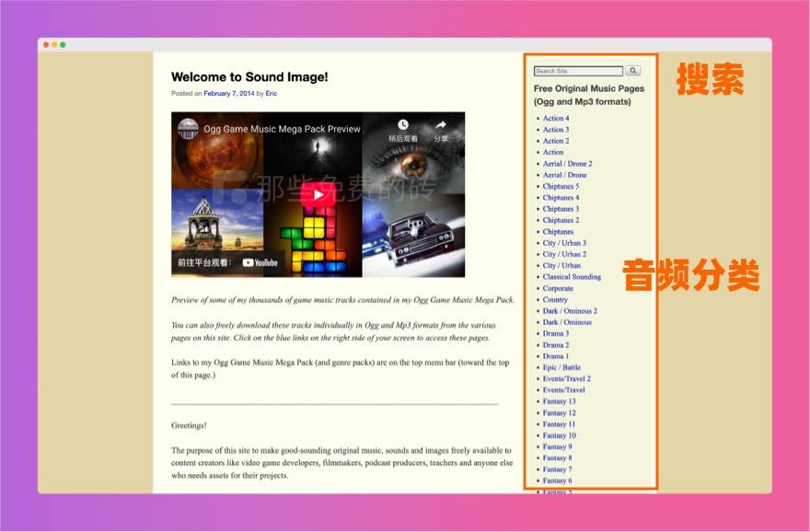Open the Fantasy 13 music page

click(559, 401)
